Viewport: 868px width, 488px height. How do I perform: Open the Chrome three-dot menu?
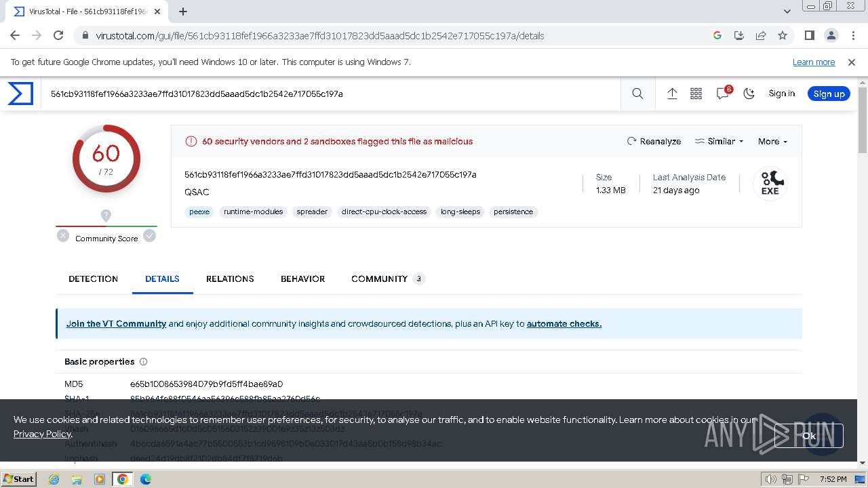(852, 35)
